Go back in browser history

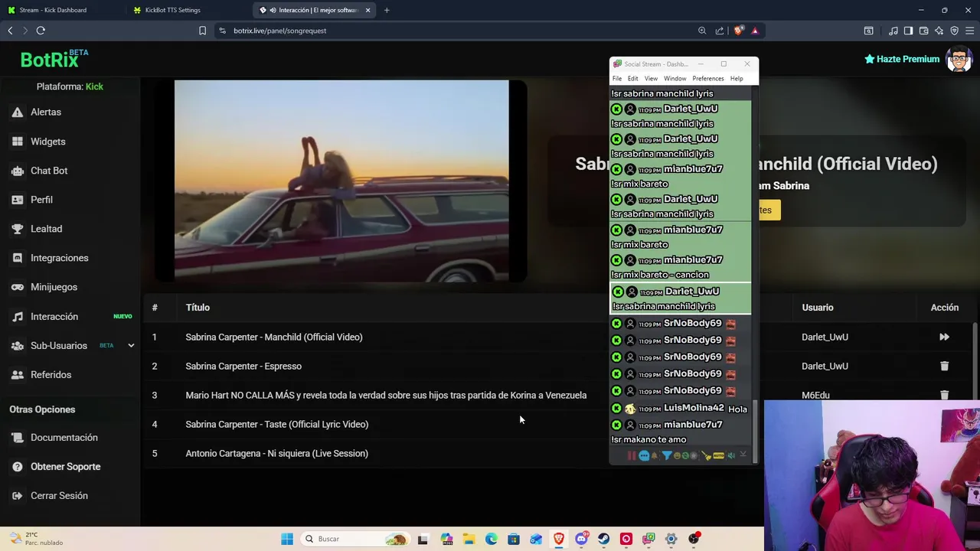tap(10, 31)
